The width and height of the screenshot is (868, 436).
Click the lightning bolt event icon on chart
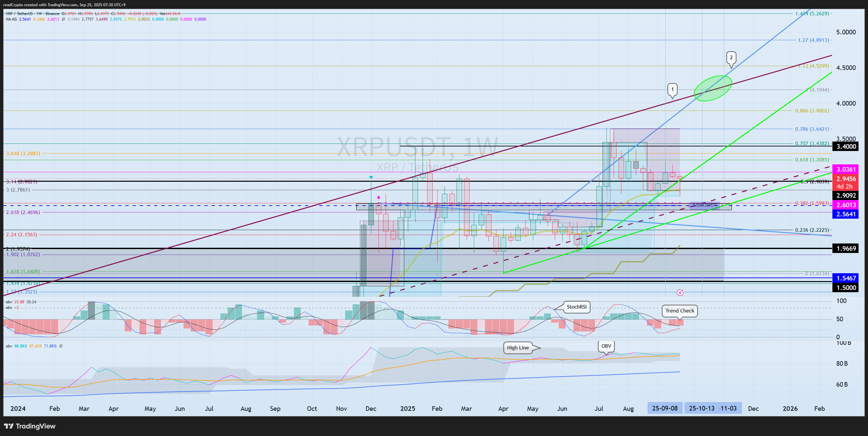click(680, 293)
